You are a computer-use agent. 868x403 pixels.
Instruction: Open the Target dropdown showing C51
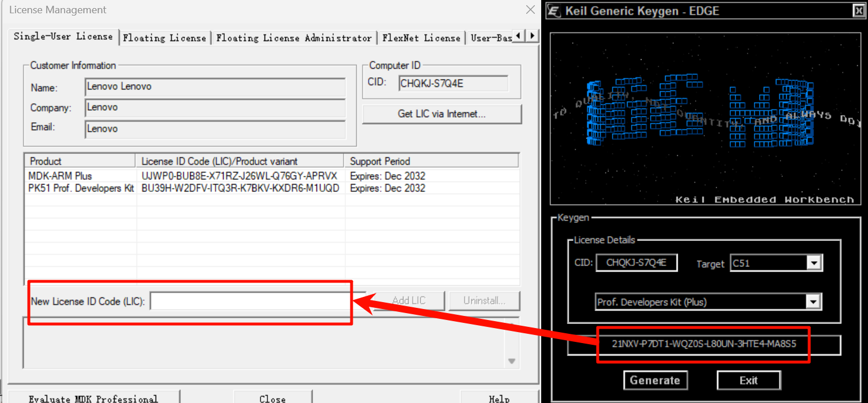coord(776,263)
